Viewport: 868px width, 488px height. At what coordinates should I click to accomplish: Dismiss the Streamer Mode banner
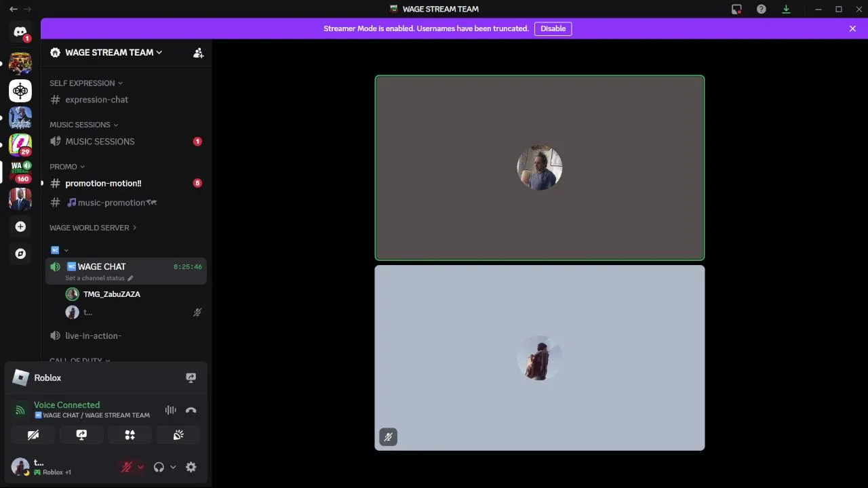(x=852, y=28)
